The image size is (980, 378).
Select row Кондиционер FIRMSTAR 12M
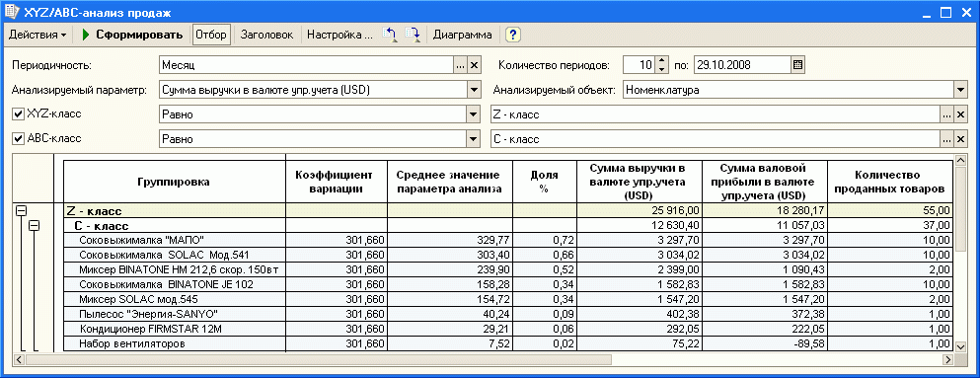[508, 328]
